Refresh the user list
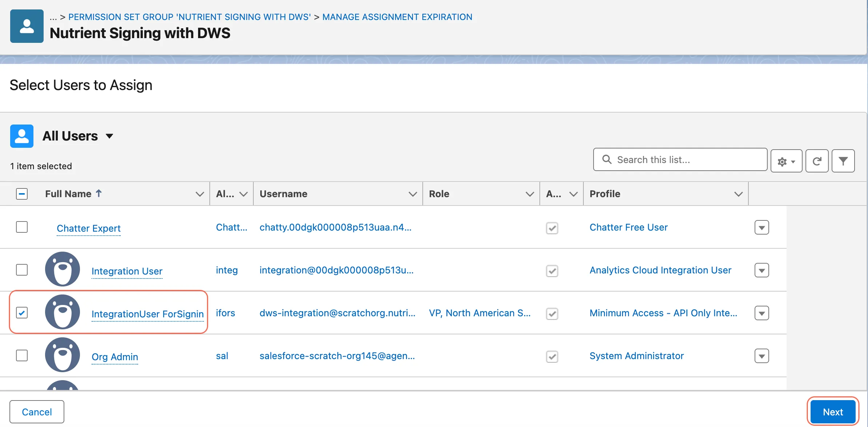This screenshot has height=427, width=868. coord(817,161)
